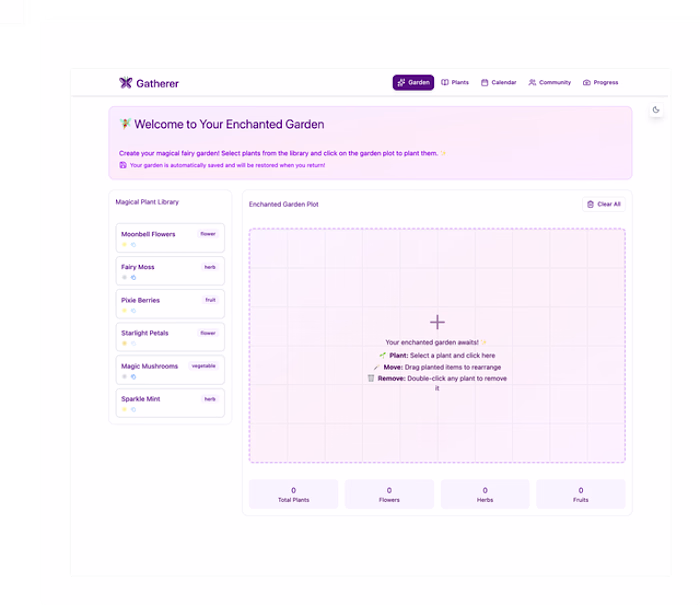Select the Fairy Moss plant card

click(170, 271)
